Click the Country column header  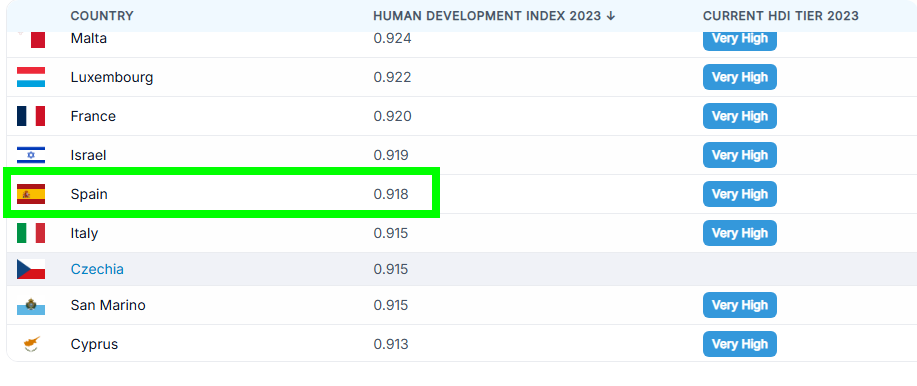[102, 16]
